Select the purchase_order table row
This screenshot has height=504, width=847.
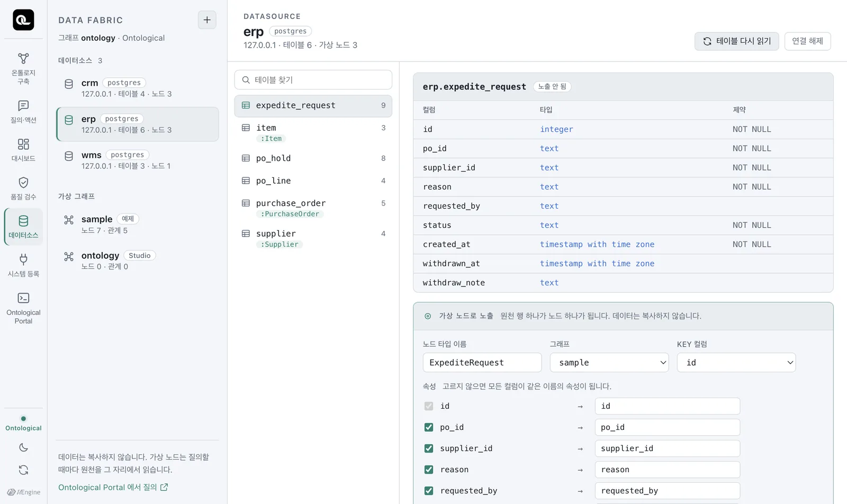point(313,208)
